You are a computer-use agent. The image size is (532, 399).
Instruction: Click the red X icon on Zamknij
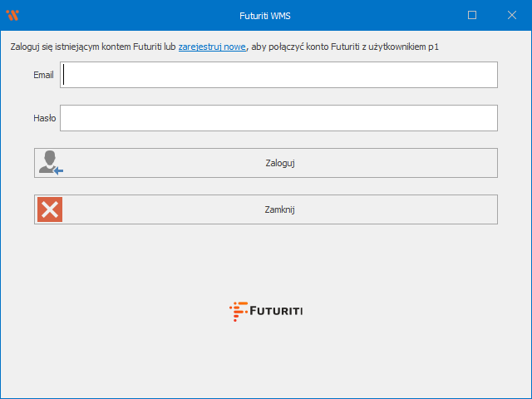point(50,209)
